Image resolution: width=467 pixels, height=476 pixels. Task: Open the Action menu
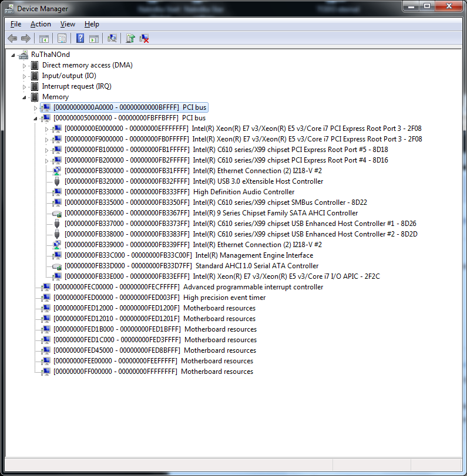pyautogui.click(x=41, y=24)
